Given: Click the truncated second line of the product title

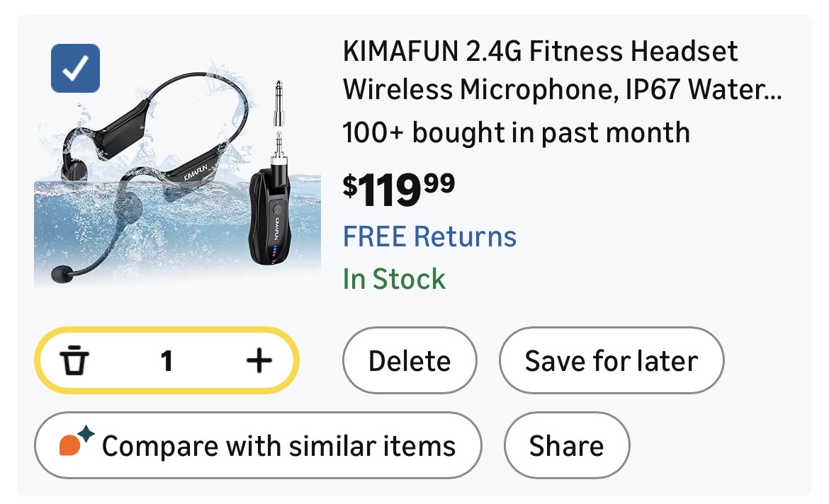Looking at the screenshot, I should click(562, 90).
